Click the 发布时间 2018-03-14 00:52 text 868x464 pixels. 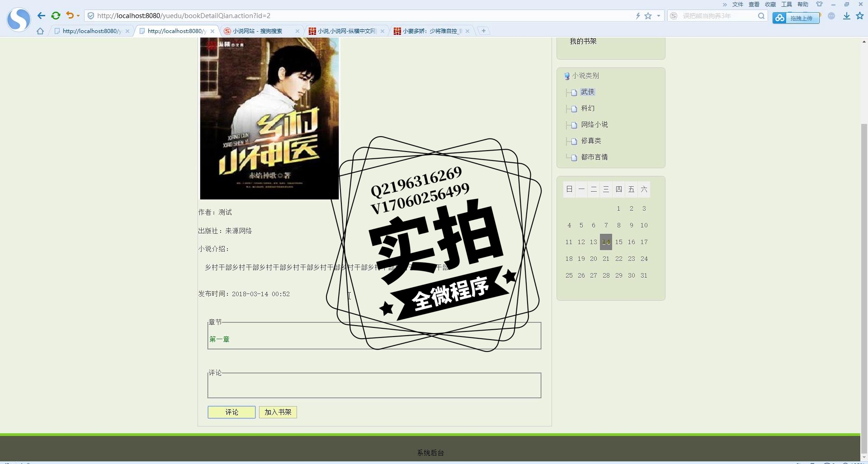[244, 294]
